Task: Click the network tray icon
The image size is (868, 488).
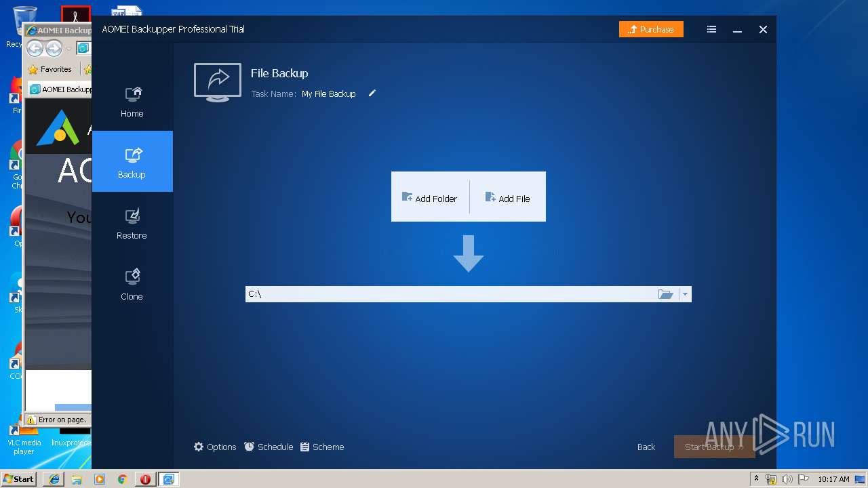Action: (771, 479)
